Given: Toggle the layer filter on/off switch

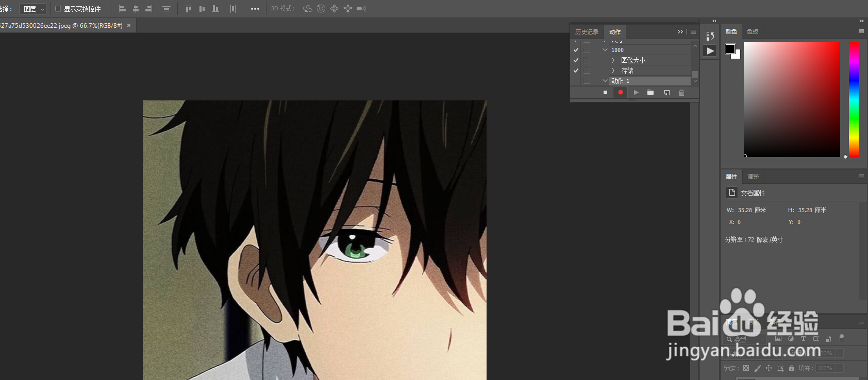Looking at the screenshot, I should click(842, 338).
